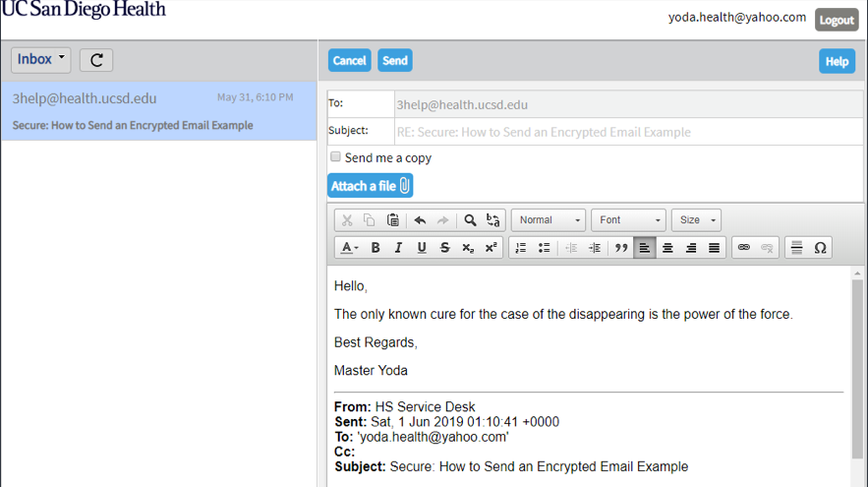Open the Normal paragraph format dropdown
868x487 pixels.
[x=549, y=220]
